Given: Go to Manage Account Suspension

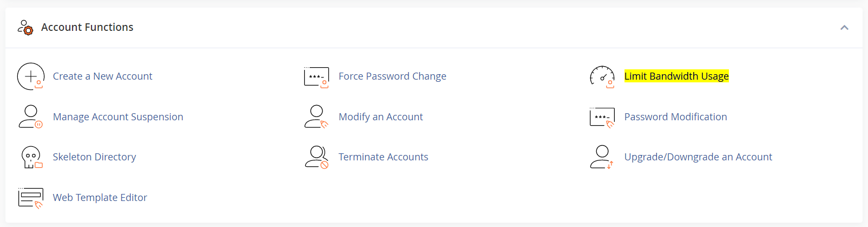Looking at the screenshot, I should [x=118, y=117].
